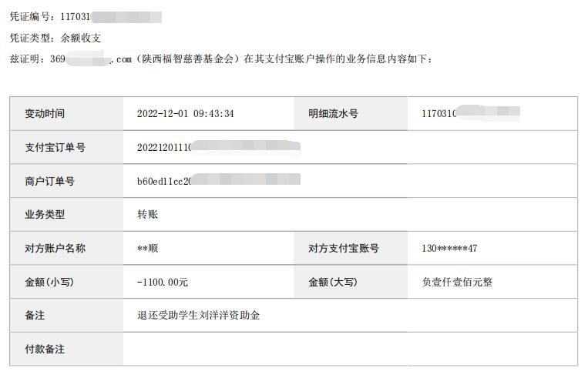Select the timestamp 2022-12-01 09:43:34
588x378 pixels.
(185, 114)
